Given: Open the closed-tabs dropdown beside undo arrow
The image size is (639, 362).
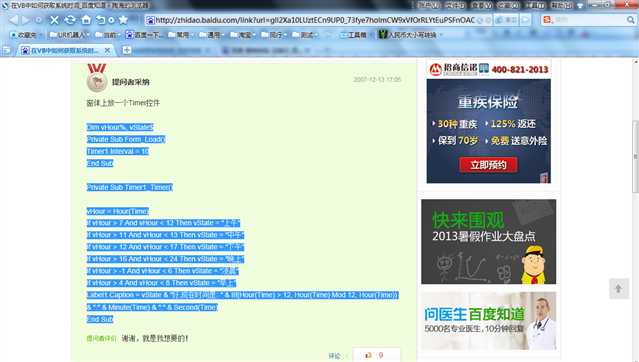Looking at the screenshot, I should click(x=111, y=20).
